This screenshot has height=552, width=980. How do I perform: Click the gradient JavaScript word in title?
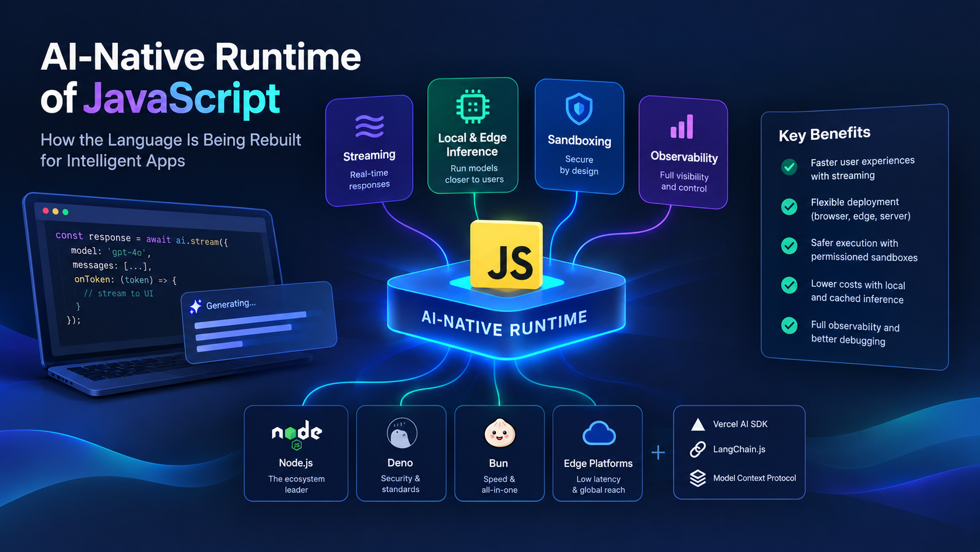[x=182, y=99]
